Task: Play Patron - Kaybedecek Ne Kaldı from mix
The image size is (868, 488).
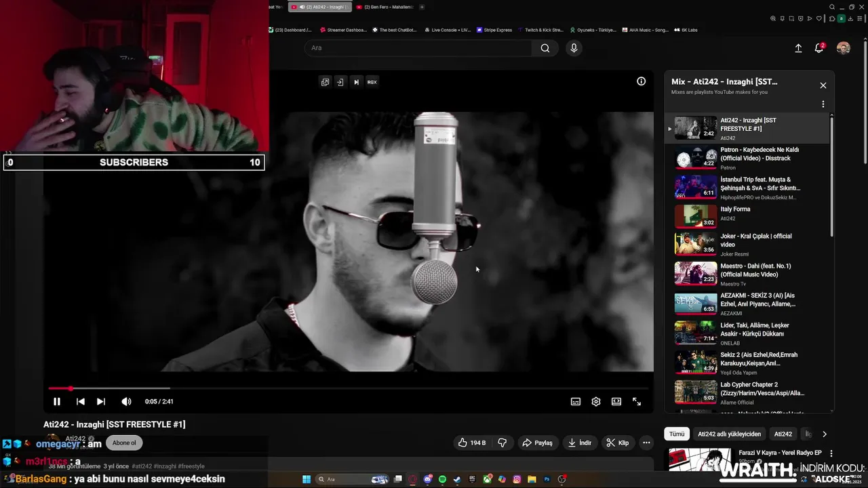Action: coord(747,158)
